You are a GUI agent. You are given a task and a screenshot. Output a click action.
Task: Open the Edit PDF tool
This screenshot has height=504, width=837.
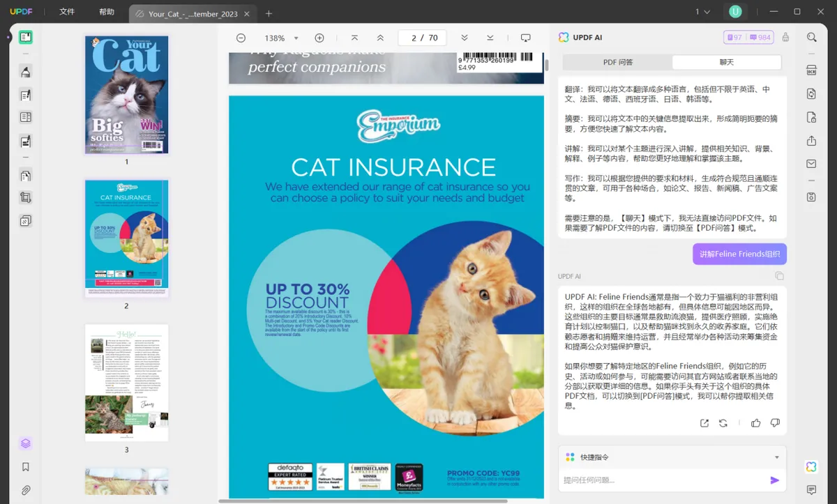click(26, 95)
